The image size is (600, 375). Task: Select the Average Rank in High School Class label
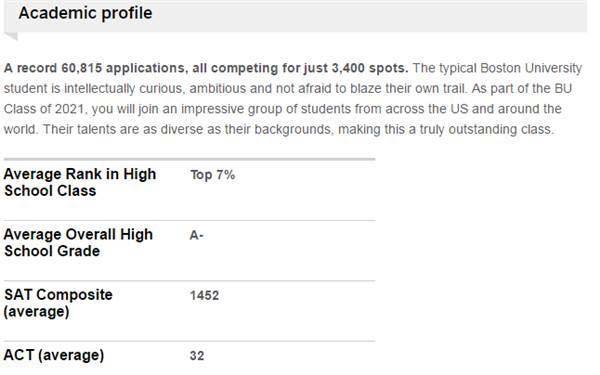pos(80,183)
